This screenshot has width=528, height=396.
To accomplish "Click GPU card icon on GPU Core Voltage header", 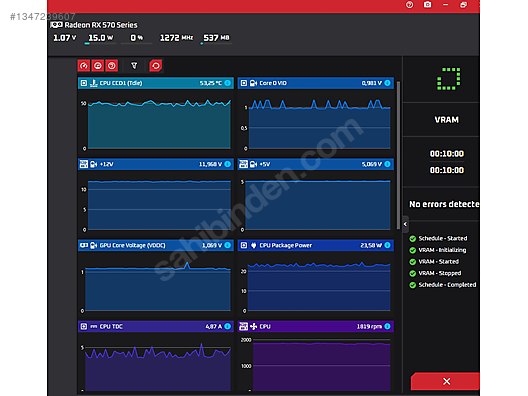I will tap(84, 245).
